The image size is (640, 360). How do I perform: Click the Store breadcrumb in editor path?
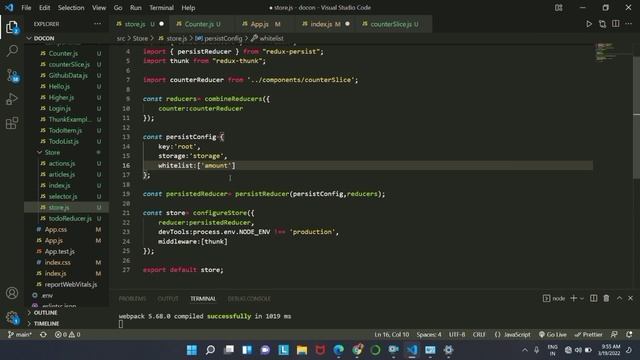coord(140,38)
